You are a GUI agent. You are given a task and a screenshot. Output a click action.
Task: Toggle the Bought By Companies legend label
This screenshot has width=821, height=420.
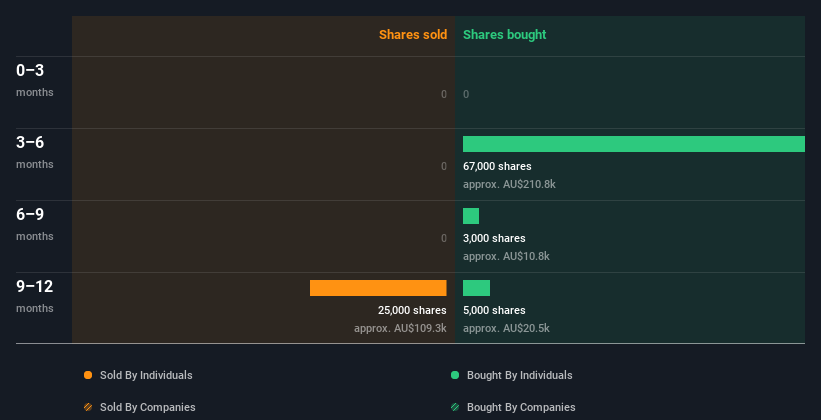click(x=521, y=407)
